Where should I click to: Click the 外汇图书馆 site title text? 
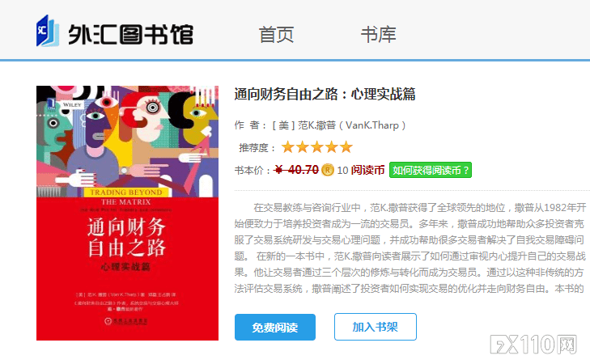click(130, 35)
